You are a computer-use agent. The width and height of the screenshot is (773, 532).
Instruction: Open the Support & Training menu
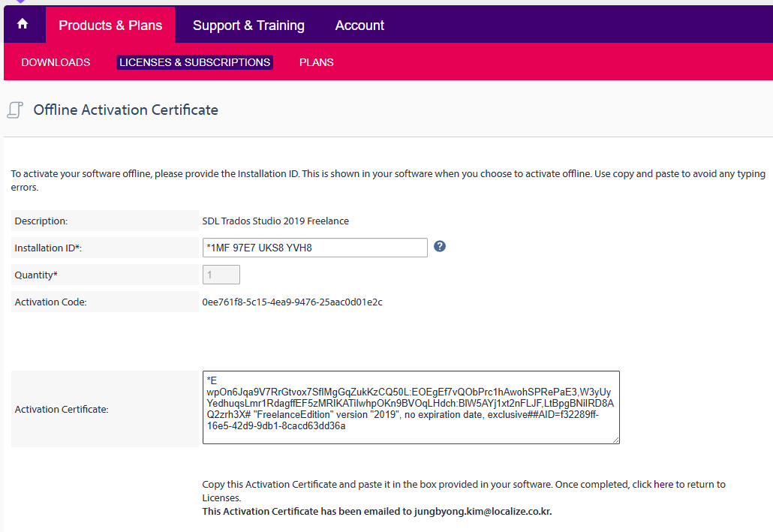coord(248,25)
